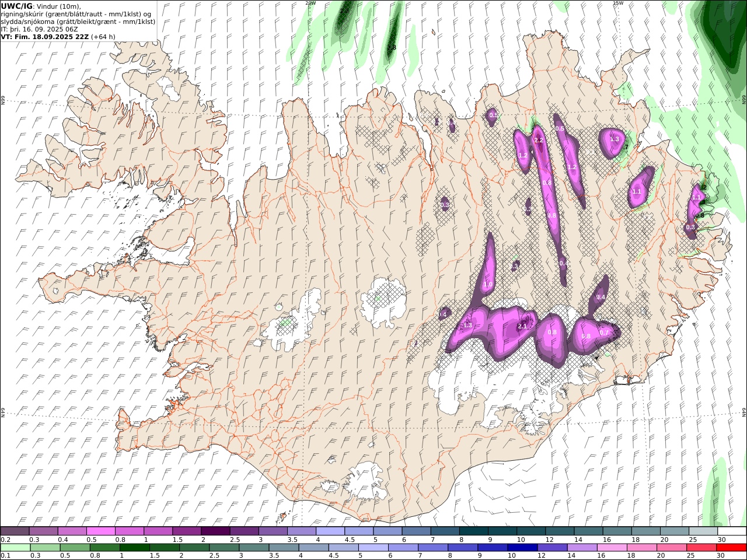Click the 2.2 snowfall value on the map
The width and height of the screenshot is (747, 560).
pyautogui.click(x=539, y=140)
